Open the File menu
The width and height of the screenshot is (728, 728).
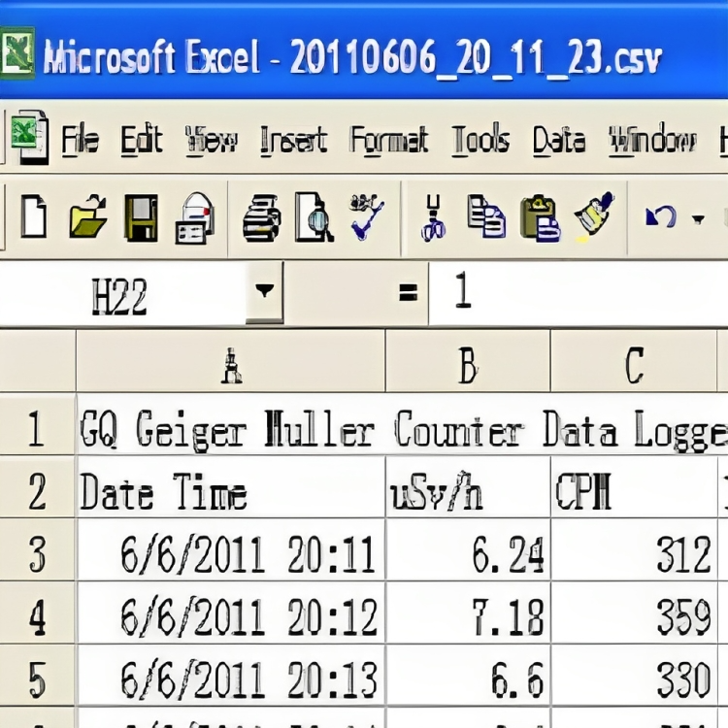tap(81, 140)
